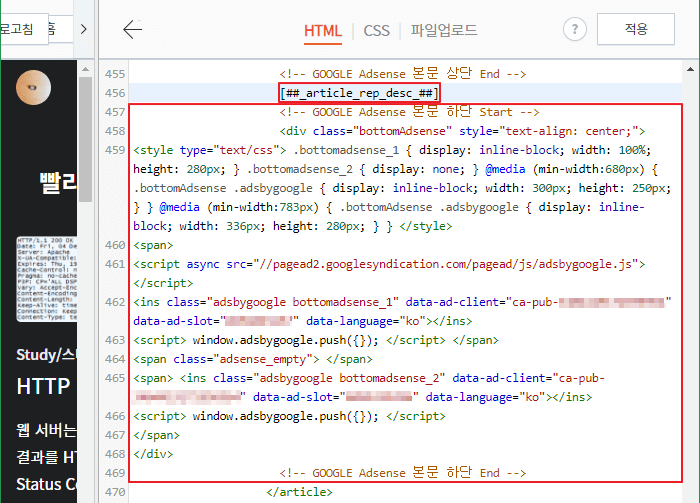Click the back arrow icon
Viewport: 700px width, 503px height.
pos(132,29)
